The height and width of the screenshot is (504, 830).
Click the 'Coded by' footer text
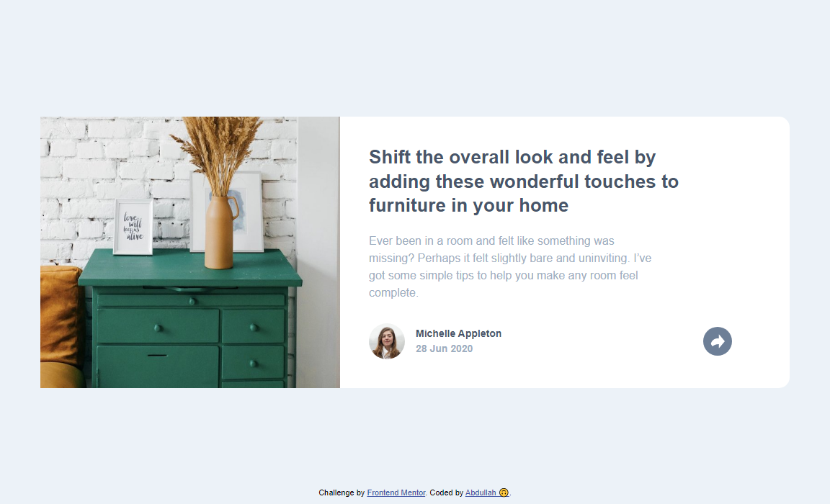tap(446, 493)
